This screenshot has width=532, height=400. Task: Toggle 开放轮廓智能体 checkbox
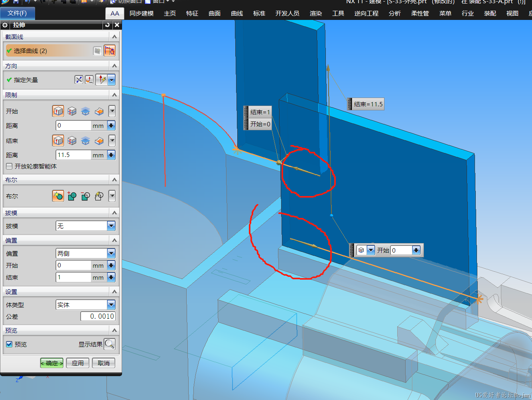coord(9,166)
